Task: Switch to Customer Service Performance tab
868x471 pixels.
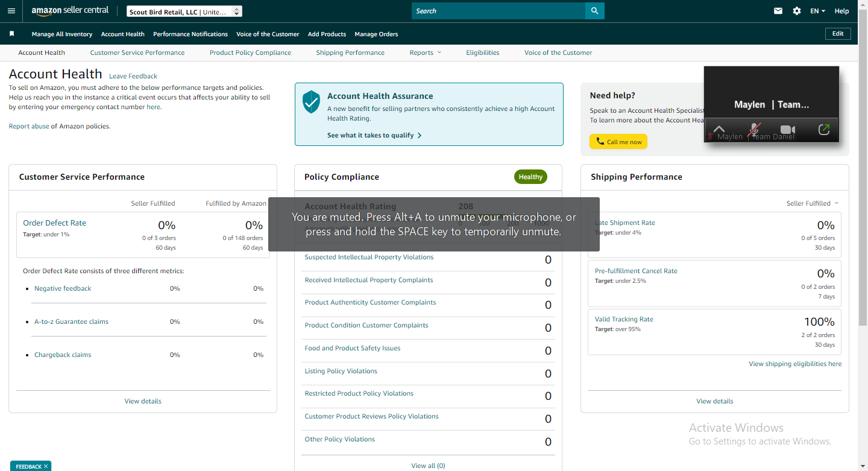Action: (x=137, y=52)
